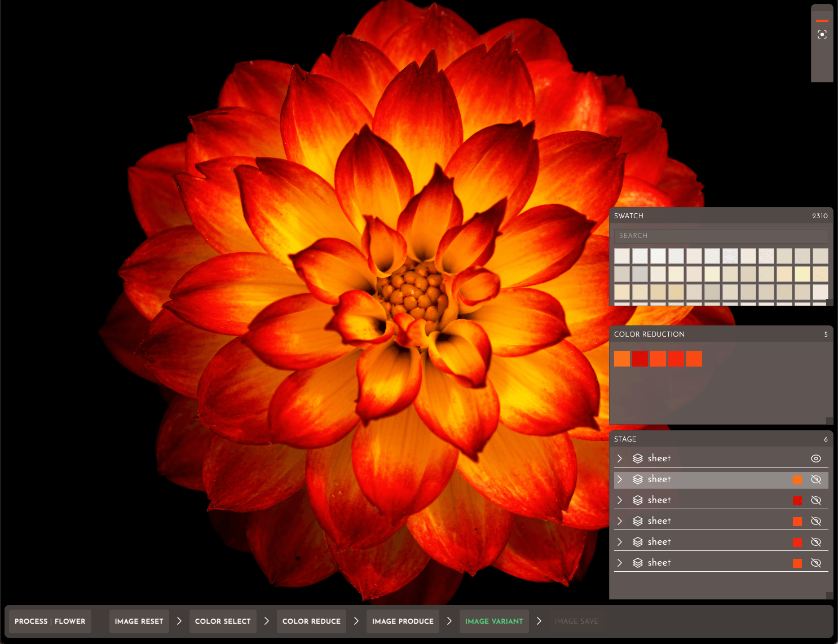Click the arrow icon after IMAGE VARIANT

[539, 621]
